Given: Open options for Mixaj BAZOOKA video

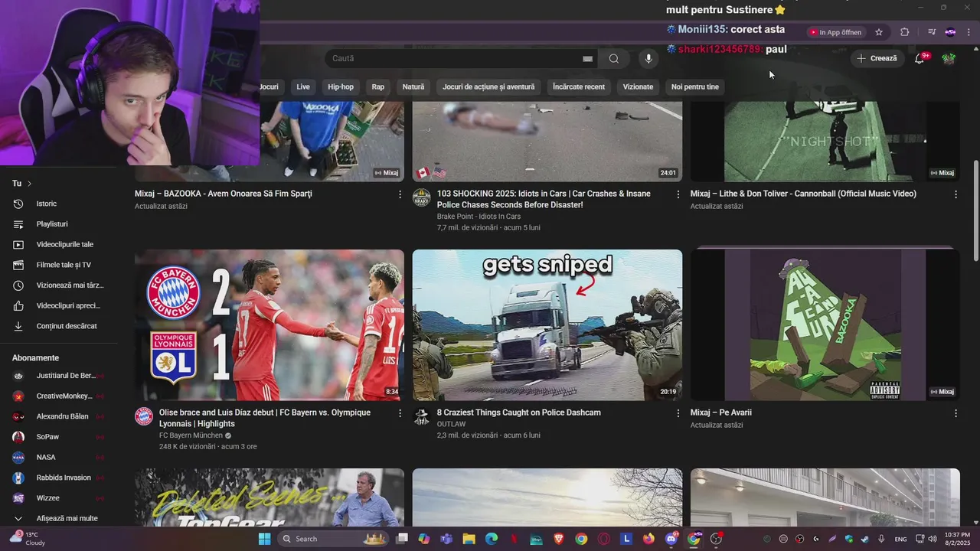Looking at the screenshot, I should [400, 194].
